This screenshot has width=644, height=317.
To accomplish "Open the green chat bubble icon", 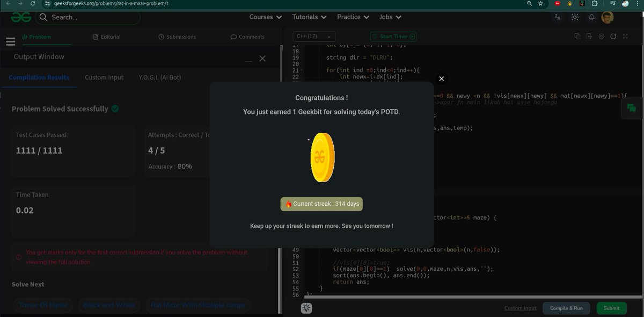I will (631, 108).
